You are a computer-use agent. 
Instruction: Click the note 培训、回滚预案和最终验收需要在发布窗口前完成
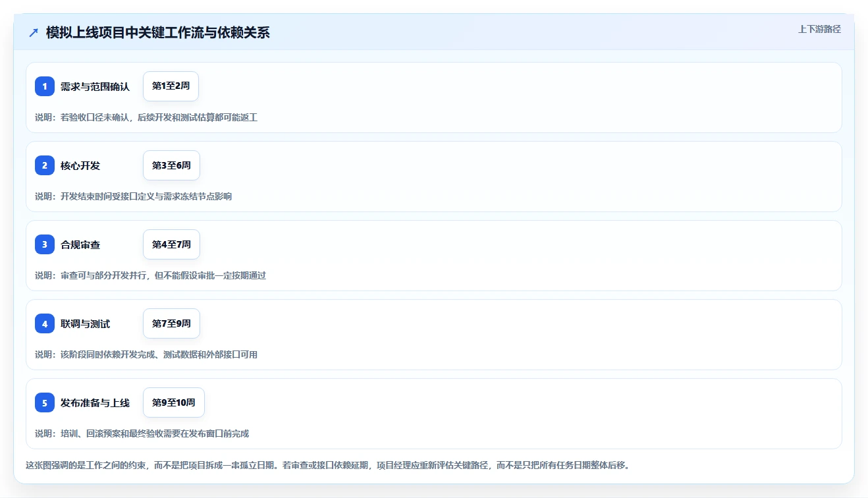tap(155, 433)
